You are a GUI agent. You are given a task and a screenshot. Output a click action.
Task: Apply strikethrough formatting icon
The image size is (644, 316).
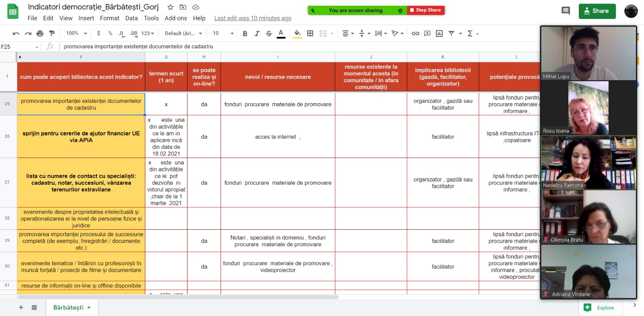click(269, 33)
